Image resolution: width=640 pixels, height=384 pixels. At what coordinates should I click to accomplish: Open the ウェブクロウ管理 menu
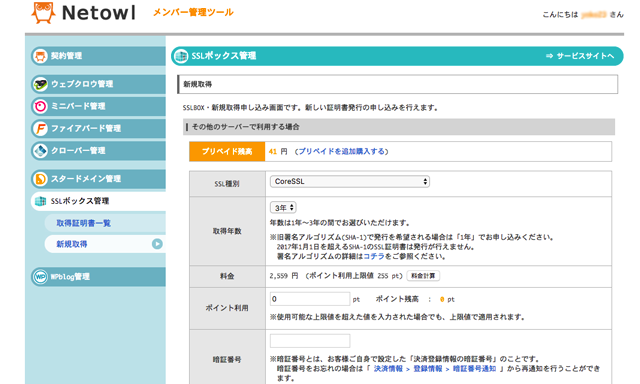click(98, 84)
